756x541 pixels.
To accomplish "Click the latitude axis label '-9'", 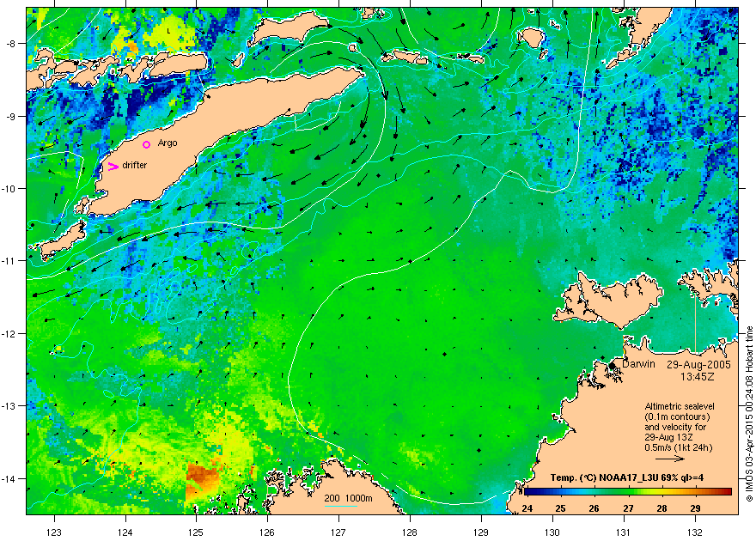I will point(10,117).
